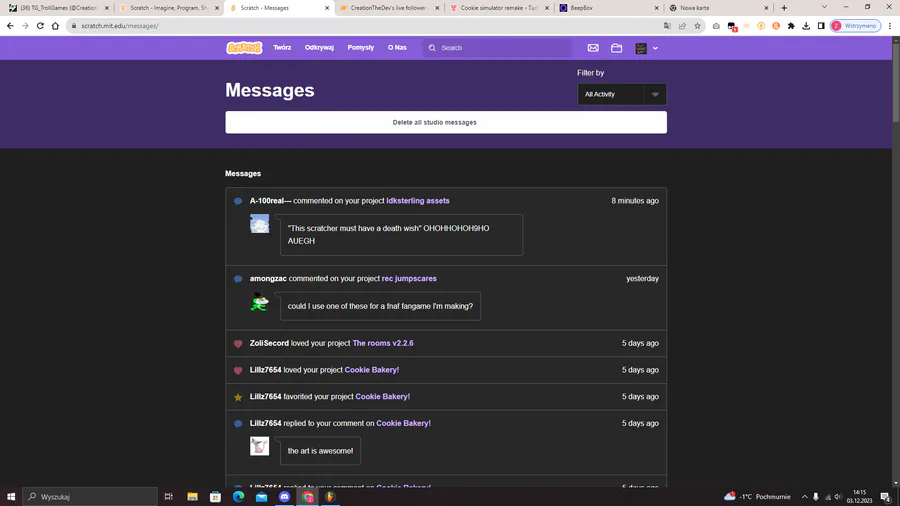Open the Chrome three-dot menu
This screenshot has height=506, width=900.
(x=890, y=26)
